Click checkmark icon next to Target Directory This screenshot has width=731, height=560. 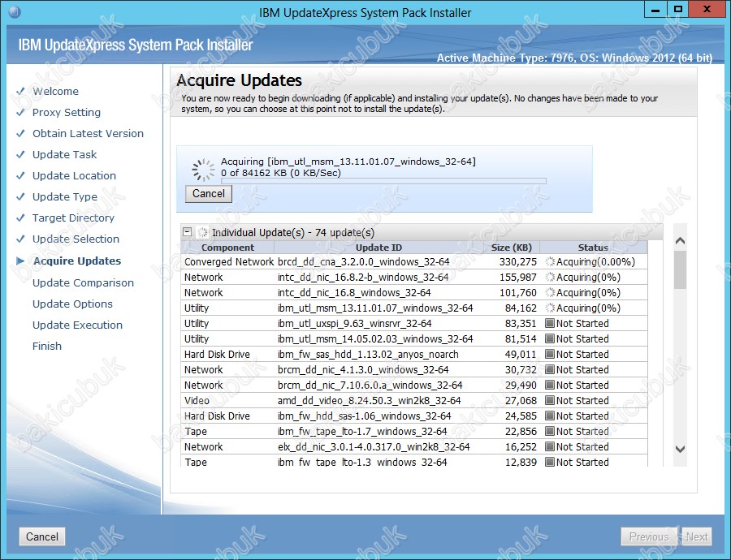coord(20,218)
